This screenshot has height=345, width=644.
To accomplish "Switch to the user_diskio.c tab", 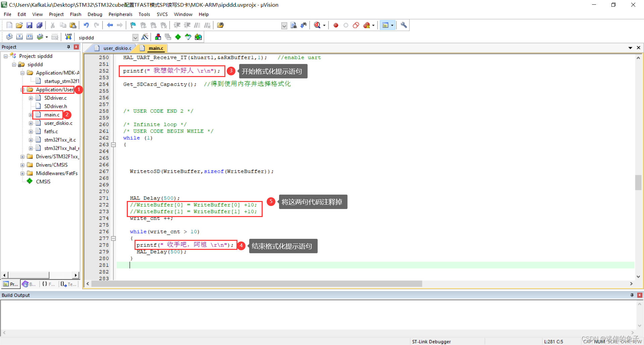I will click(117, 48).
